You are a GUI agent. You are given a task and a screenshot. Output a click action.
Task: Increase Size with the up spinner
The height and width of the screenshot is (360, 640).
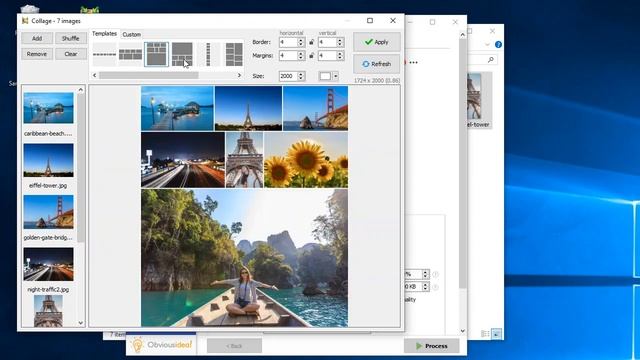[301, 74]
